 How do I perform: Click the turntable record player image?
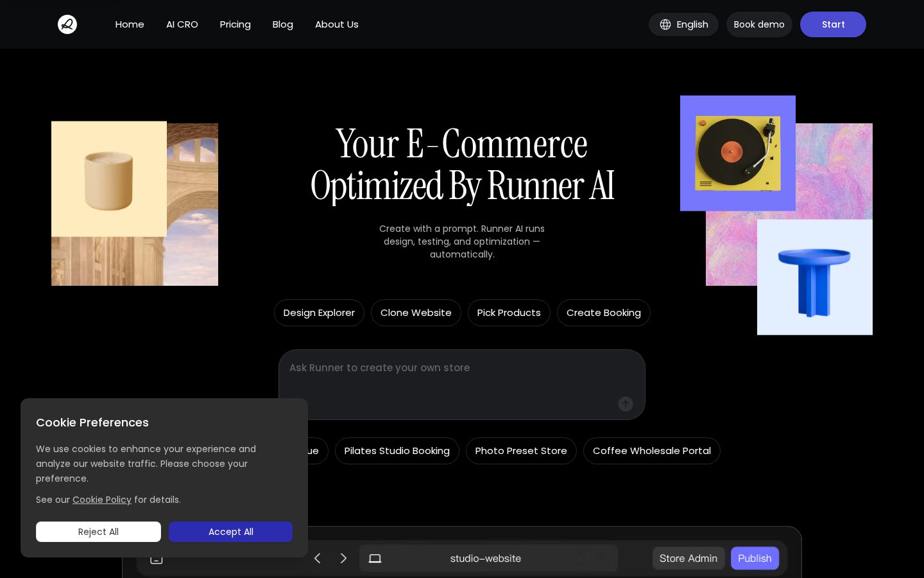(x=738, y=153)
